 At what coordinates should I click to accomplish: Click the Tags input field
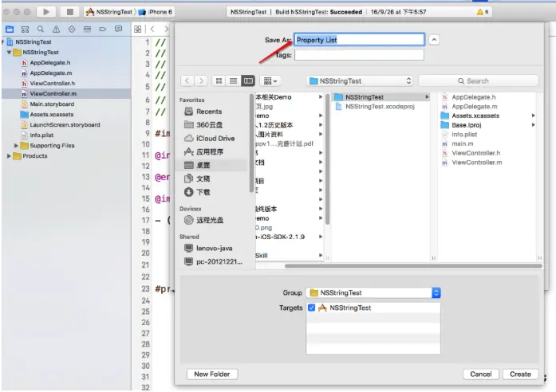point(359,55)
